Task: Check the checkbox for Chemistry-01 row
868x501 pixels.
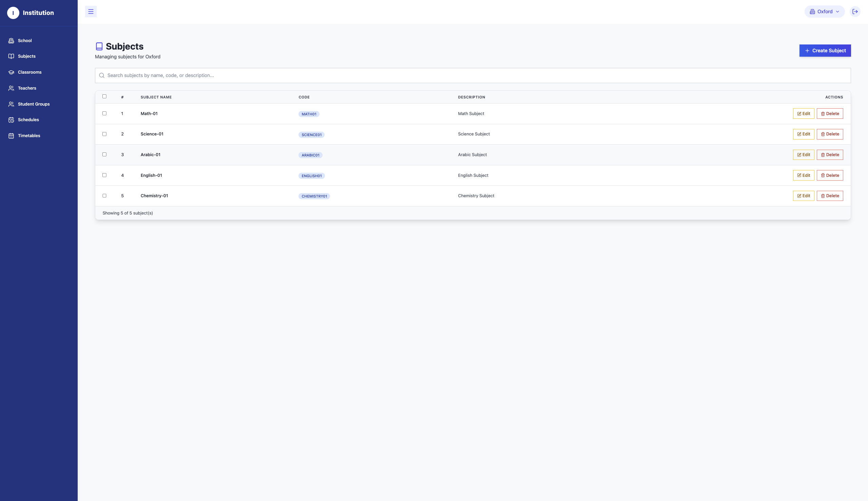Action: [x=104, y=196]
